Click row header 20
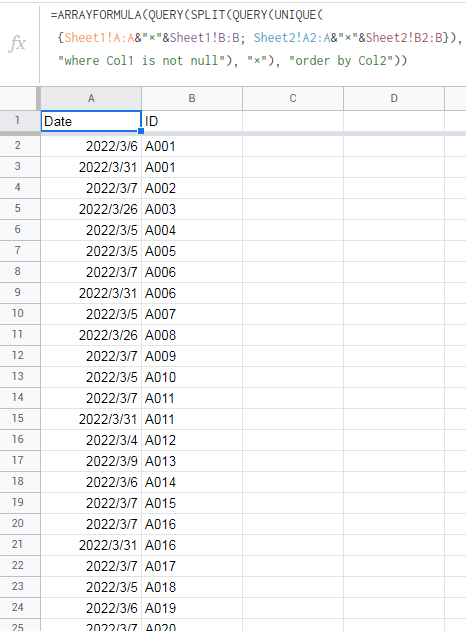This screenshot has height=631, width=466. 20,524
